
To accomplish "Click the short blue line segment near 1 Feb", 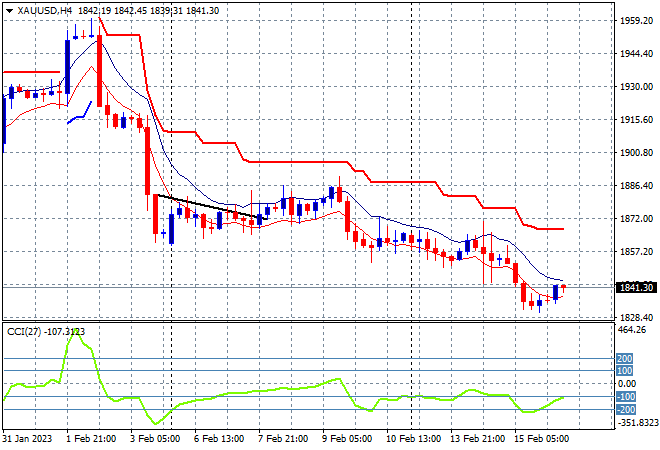I will pyautogui.click(x=80, y=112).
